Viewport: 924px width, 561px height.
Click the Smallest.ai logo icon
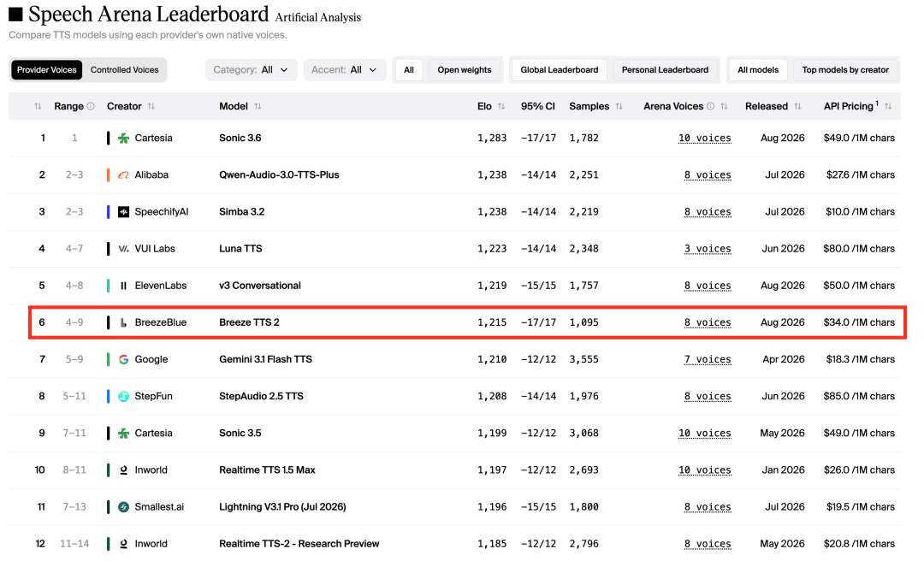point(123,507)
